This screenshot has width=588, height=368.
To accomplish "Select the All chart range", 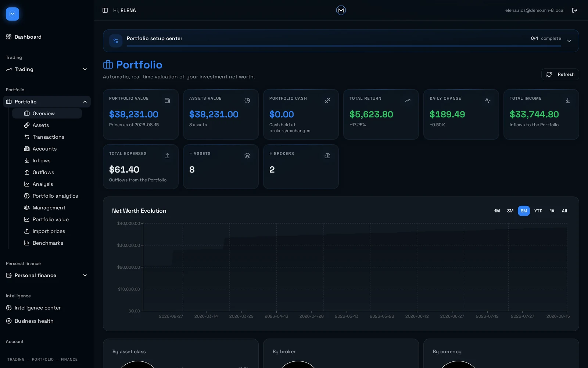I will [564, 211].
